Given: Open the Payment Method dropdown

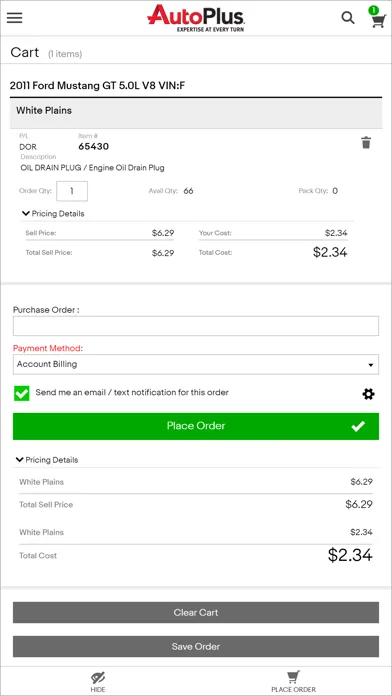Looking at the screenshot, I should click(196, 364).
